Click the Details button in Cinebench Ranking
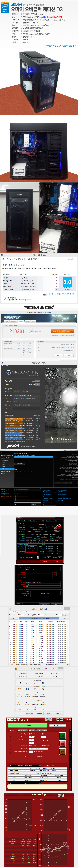The width and height of the screenshot is (78, 868). (x=39, y=416)
